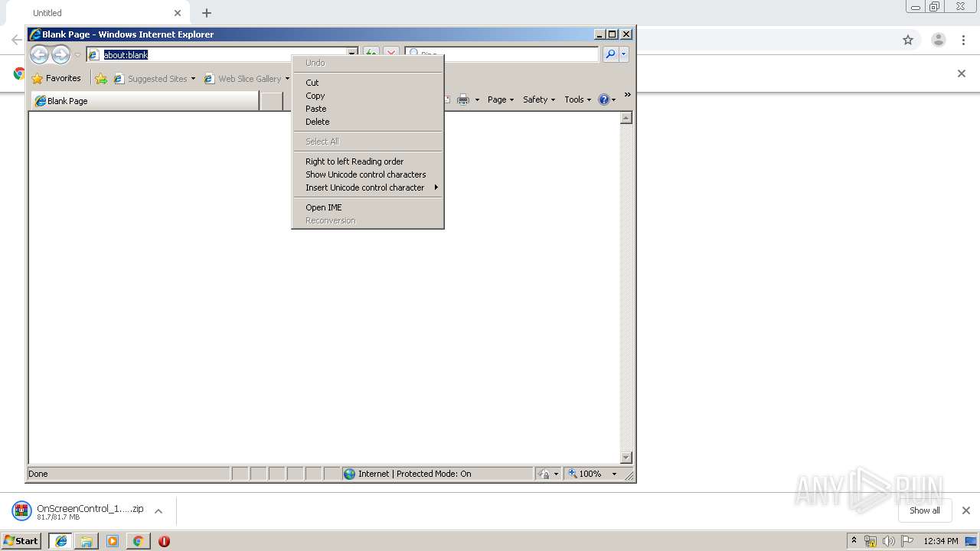This screenshot has width=980, height=551.
Task: Select Right to left Reading order
Action: pyautogui.click(x=367, y=161)
